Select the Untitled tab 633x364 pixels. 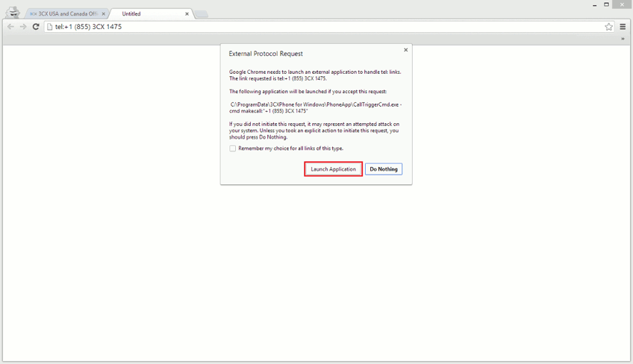click(152, 13)
